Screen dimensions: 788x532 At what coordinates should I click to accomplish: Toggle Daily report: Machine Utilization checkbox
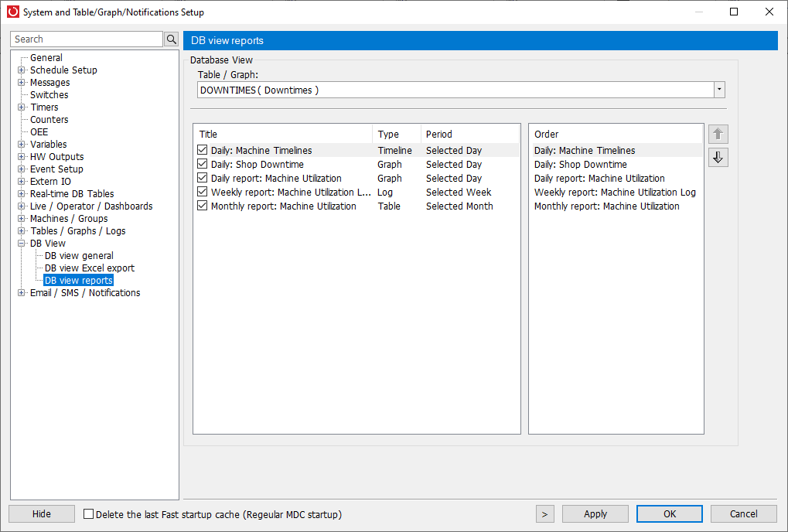pyautogui.click(x=203, y=178)
